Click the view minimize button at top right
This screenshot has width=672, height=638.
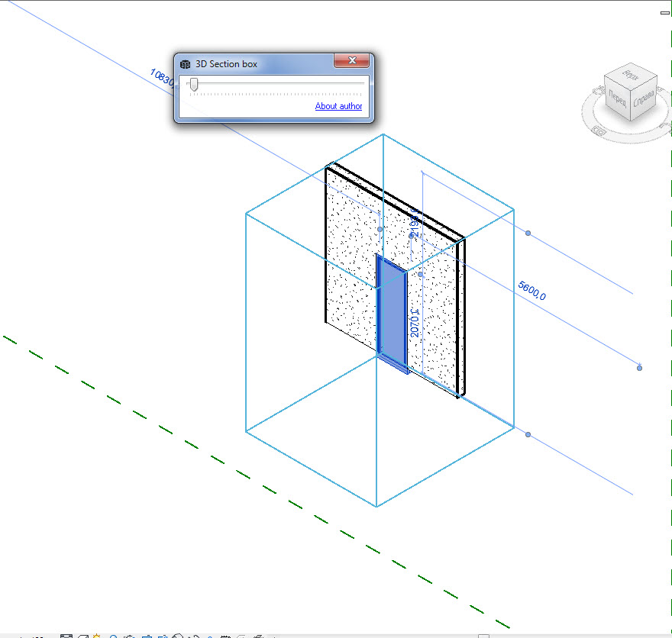pyautogui.click(x=664, y=13)
